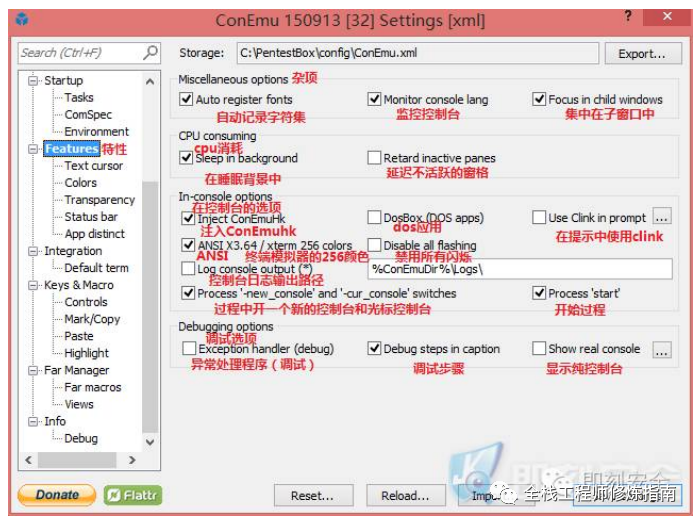Collapse the Keys & Macro tree node

pyautogui.click(x=33, y=285)
